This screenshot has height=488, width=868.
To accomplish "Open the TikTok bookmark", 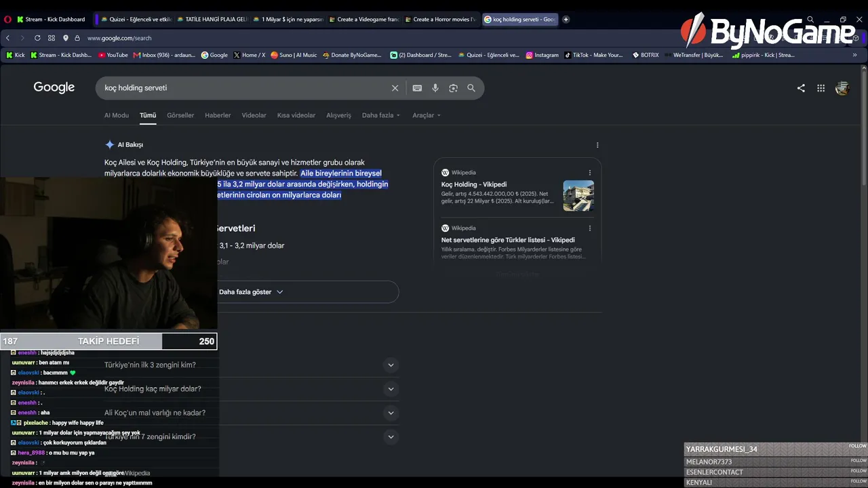I will 594,55.
